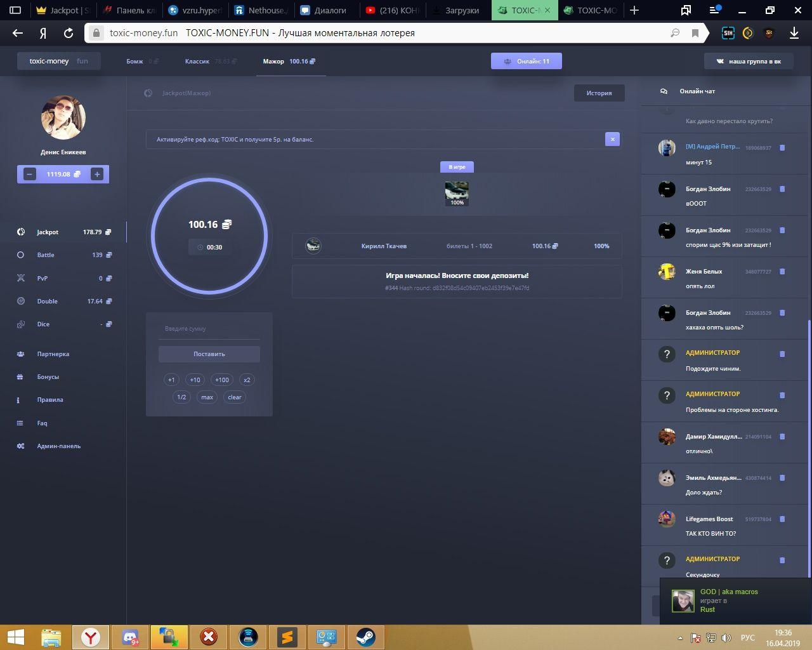Screen dimensions: 812x650
Task: Delete Женя Белых's chat message with trash icon
Action: [782, 272]
